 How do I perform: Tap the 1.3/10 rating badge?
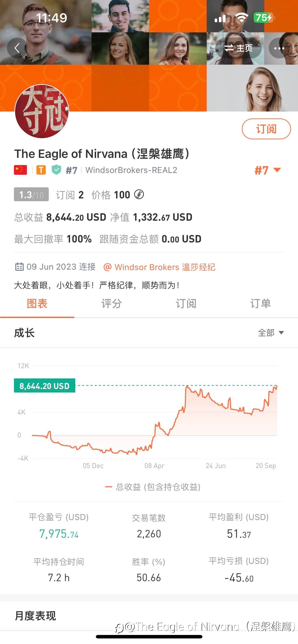point(31,194)
